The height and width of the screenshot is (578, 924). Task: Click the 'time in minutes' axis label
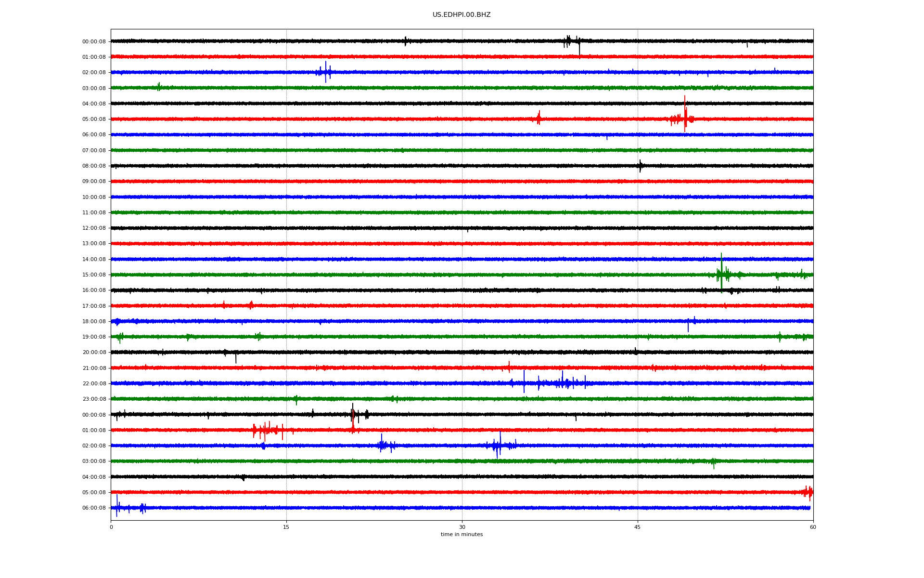click(x=461, y=535)
